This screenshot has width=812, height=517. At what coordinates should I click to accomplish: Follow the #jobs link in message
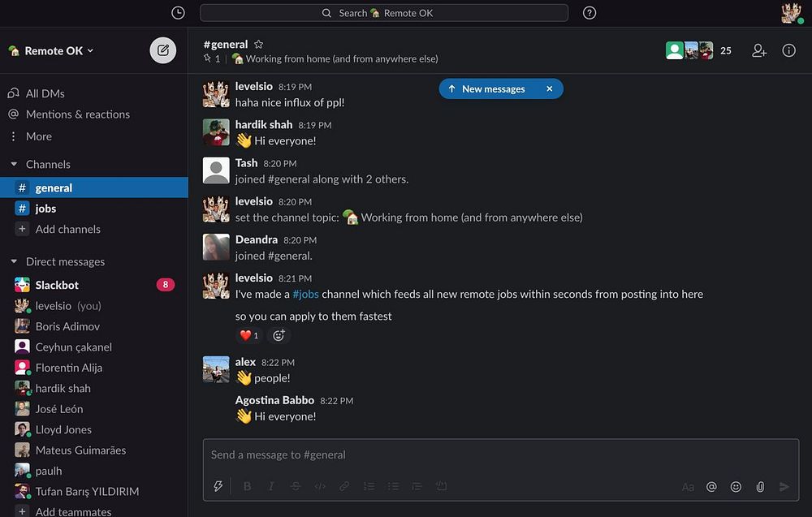tap(305, 294)
